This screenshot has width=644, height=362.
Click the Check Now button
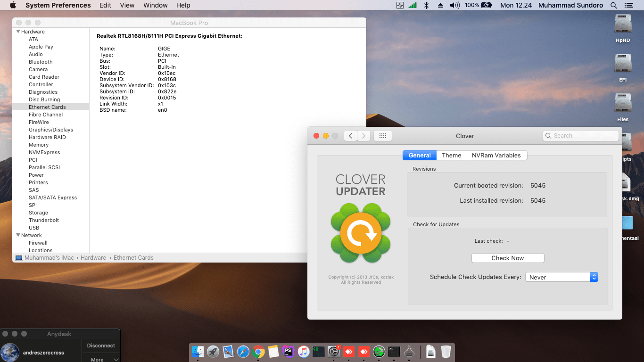point(508,258)
